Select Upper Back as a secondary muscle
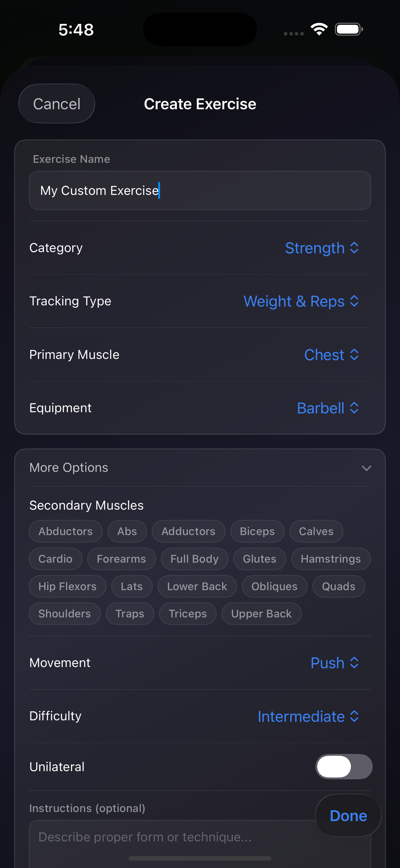Image resolution: width=400 pixels, height=868 pixels. coord(262,613)
